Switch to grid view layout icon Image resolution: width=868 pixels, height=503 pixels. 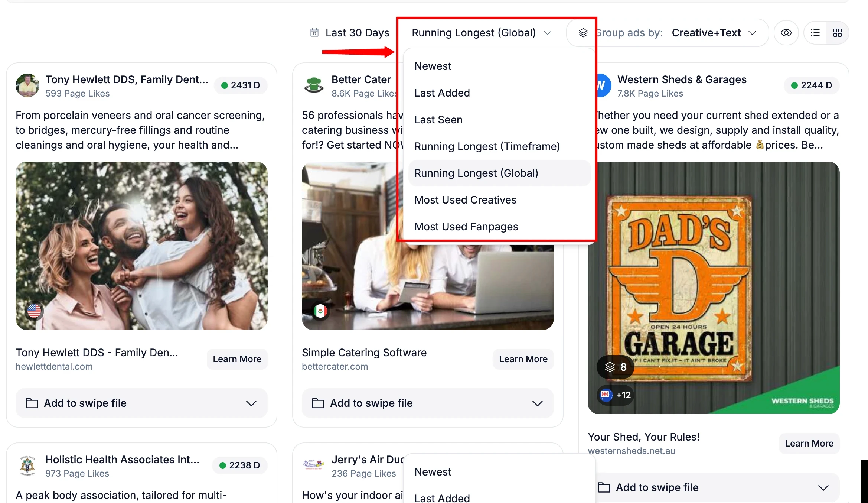tap(837, 33)
